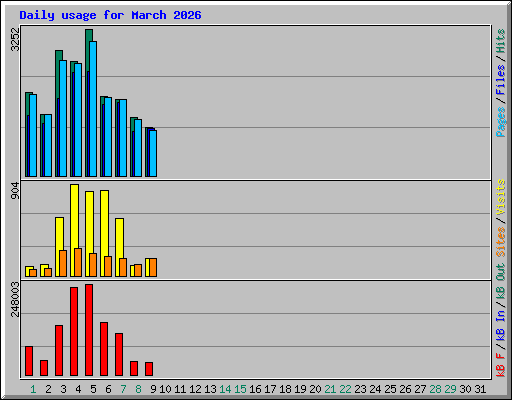Click the day 4 red kB bar
The height and width of the screenshot is (400, 512).
[x=74, y=332]
